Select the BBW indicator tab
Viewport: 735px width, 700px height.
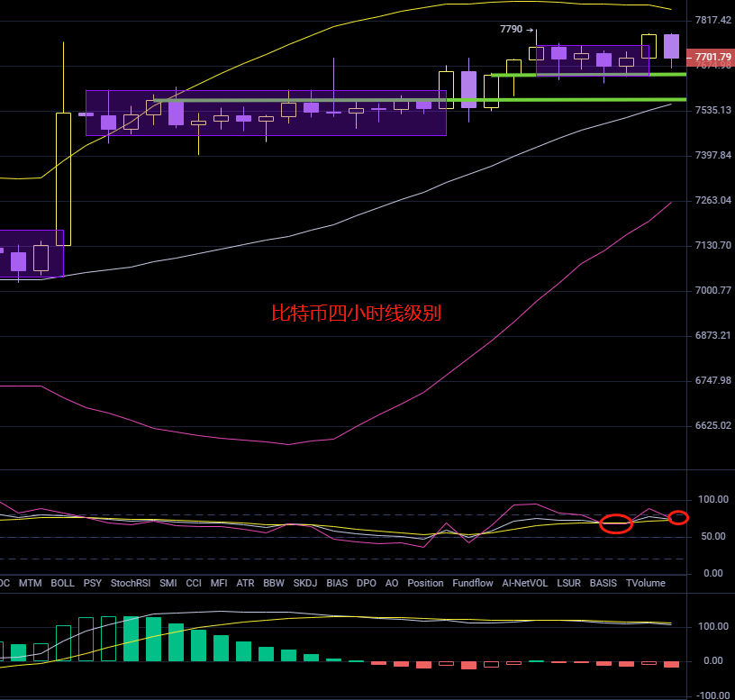[x=273, y=583]
